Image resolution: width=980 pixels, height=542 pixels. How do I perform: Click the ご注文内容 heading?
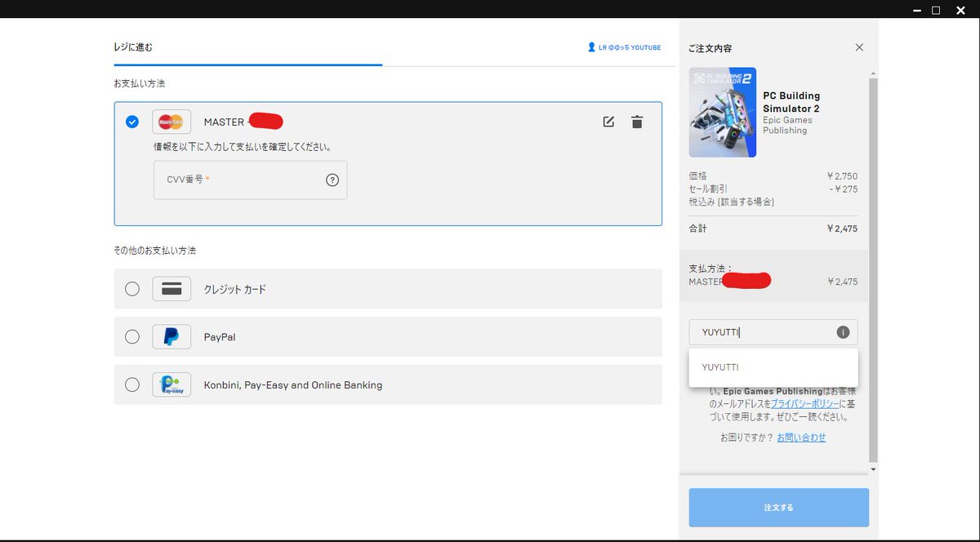pos(710,48)
